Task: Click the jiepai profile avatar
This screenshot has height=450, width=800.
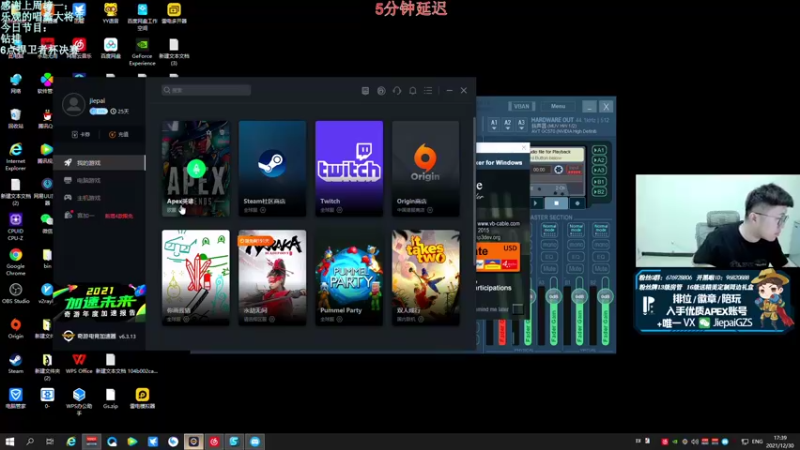Action: pyautogui.click(x=73, y=105)
